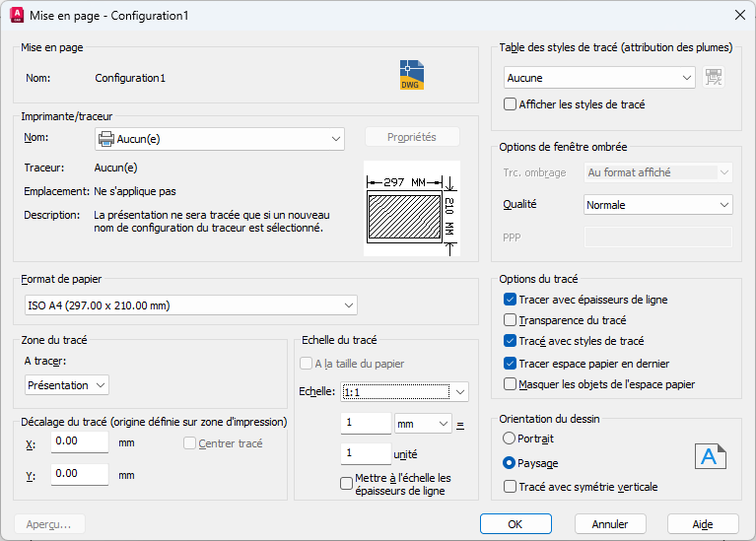This screenshot has height=541, width=756.
Task: Open the Echelle 1:1 dropdown
Action: click(403, 392)
